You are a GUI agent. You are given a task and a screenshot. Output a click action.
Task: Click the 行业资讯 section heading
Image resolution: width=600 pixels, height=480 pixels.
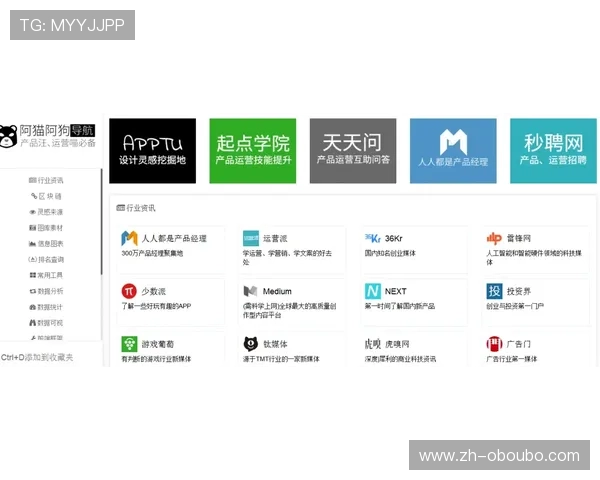[136, 208]
